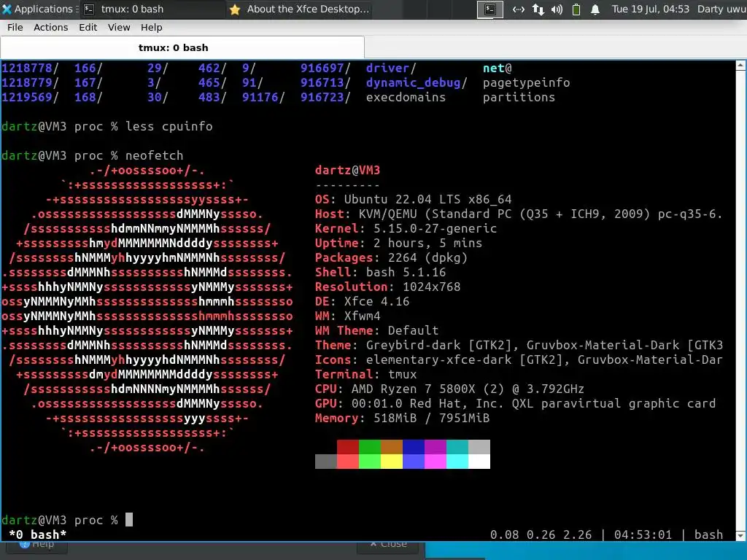Screen dimensions: 747x560
Task: Click the Uptime 2 hours, 5 mins line
Action: pos(399,243)
